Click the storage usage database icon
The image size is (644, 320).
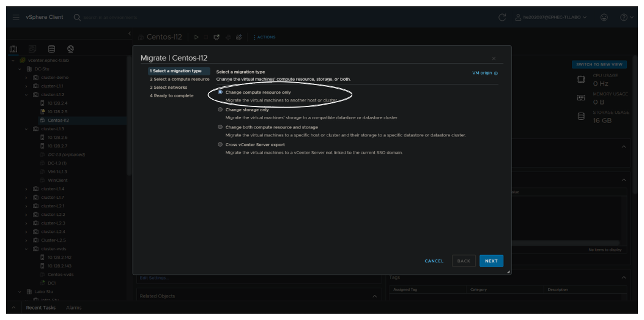pos(581,116)
